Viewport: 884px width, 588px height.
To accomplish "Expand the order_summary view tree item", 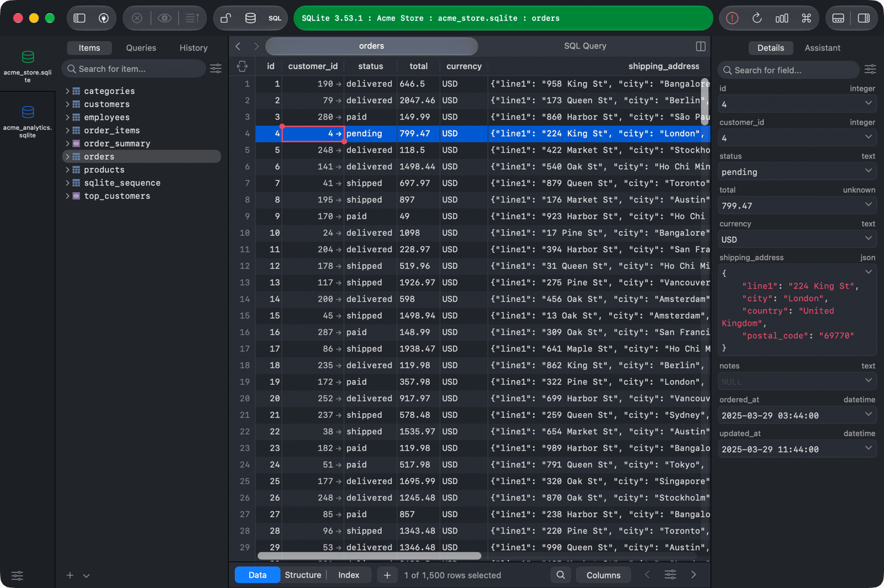I will tap(67, 144).
